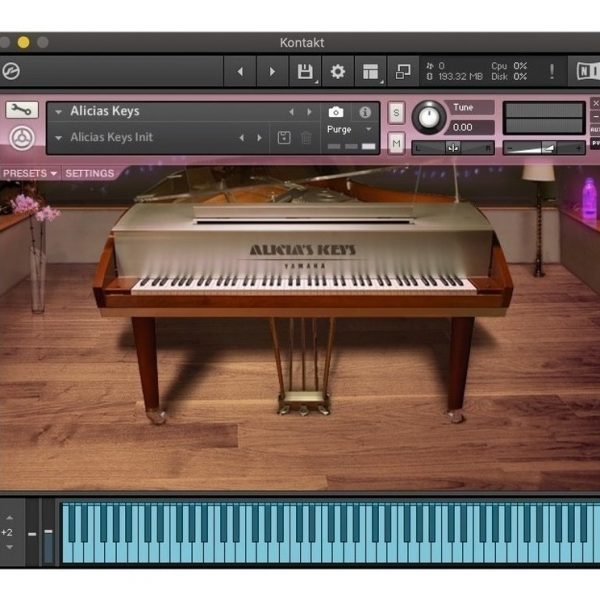Show instrument info with the i icon
Image resolution: width=600 pixels, height=600 pixels.
click(x=365, y=112)
